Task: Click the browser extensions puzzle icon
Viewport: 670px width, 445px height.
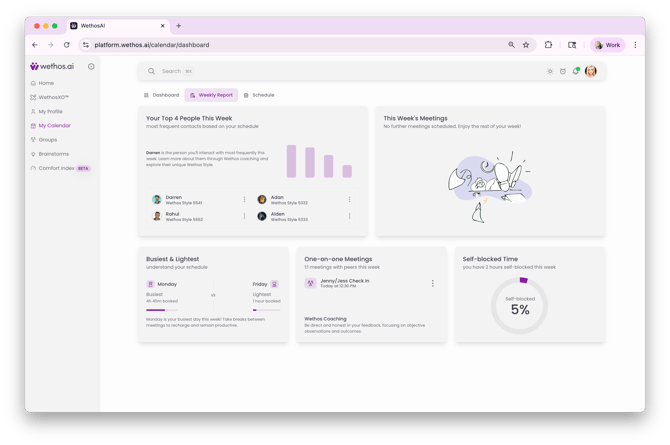Action: click(548, 45)
